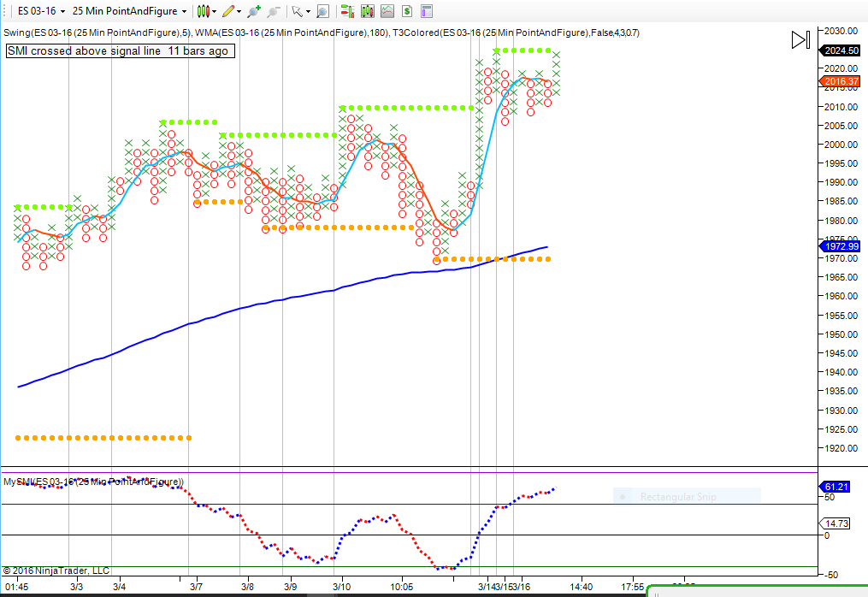Expand the chart style dropdown arrow
868x597 pixels.
pyautogui.click(x=215, y=12)
